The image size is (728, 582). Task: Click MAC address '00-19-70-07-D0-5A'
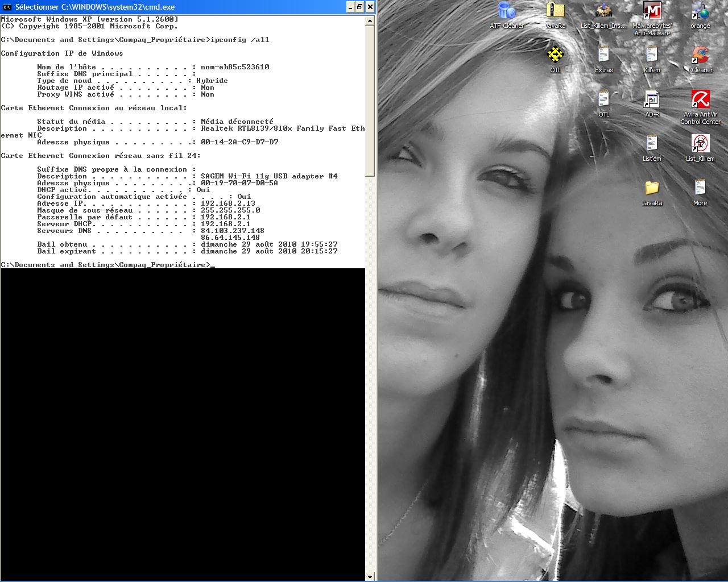tap(239, 183)
